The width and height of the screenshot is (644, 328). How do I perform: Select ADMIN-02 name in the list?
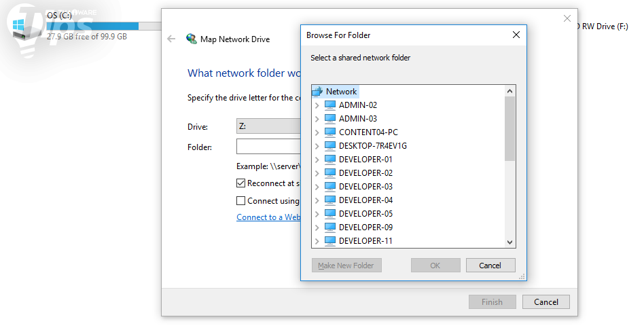click(x=358, y=105)
